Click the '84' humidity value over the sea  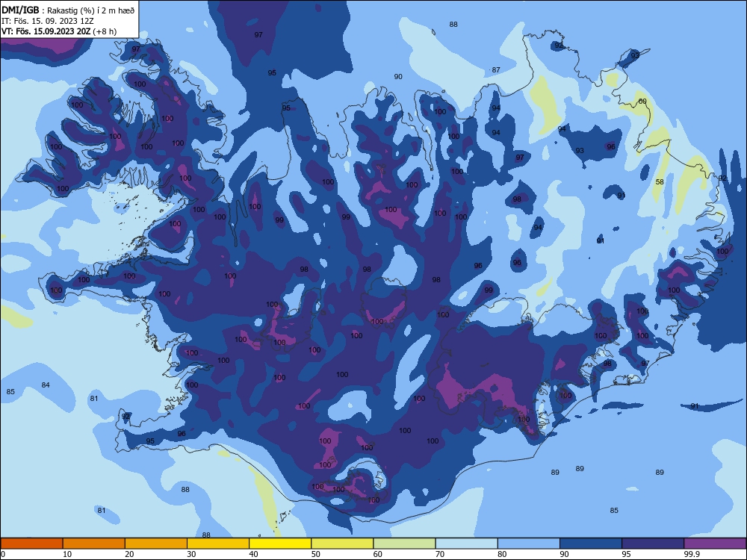point(46,385)
